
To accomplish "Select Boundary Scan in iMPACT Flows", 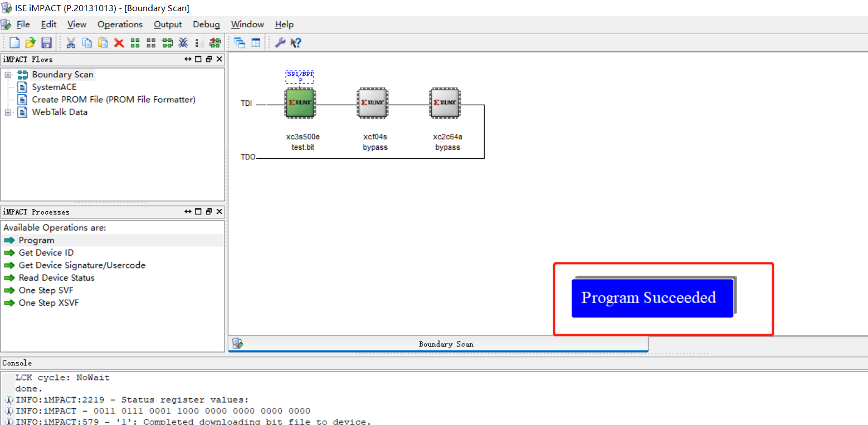I will pyautogui.click(x=62, y=74).
